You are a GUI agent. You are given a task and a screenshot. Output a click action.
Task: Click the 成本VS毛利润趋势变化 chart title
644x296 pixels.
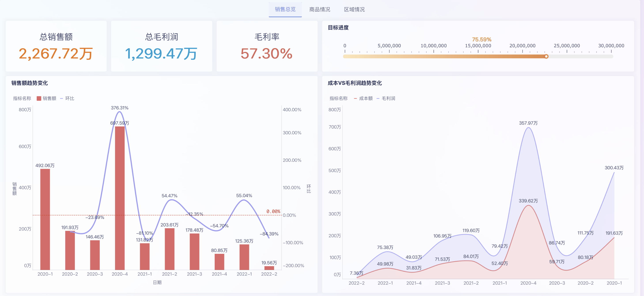coord(354,83)
